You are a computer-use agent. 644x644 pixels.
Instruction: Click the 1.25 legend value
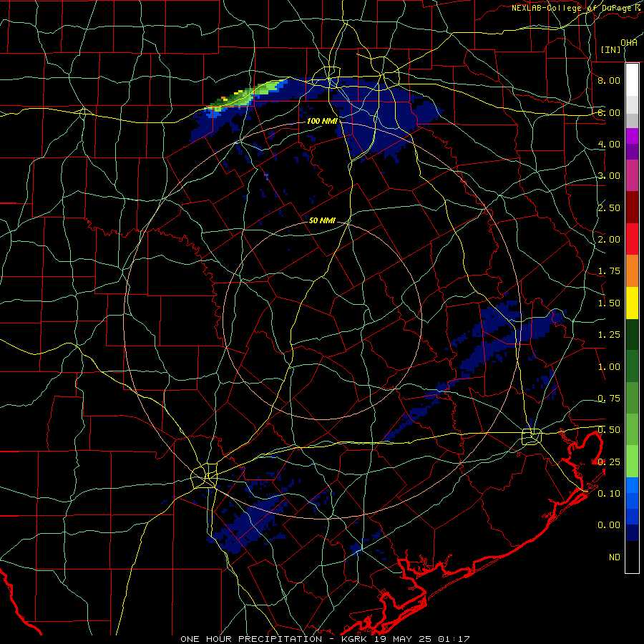(x=609, y=335)
